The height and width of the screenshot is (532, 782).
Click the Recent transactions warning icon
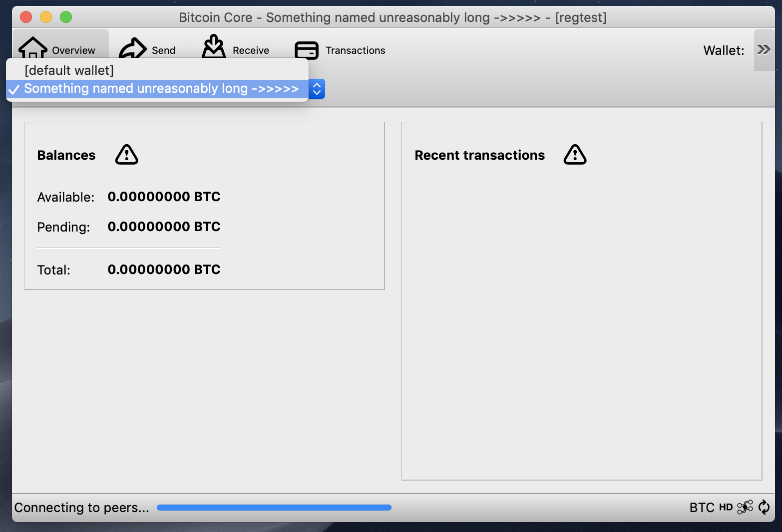click(x=575, y=155)
